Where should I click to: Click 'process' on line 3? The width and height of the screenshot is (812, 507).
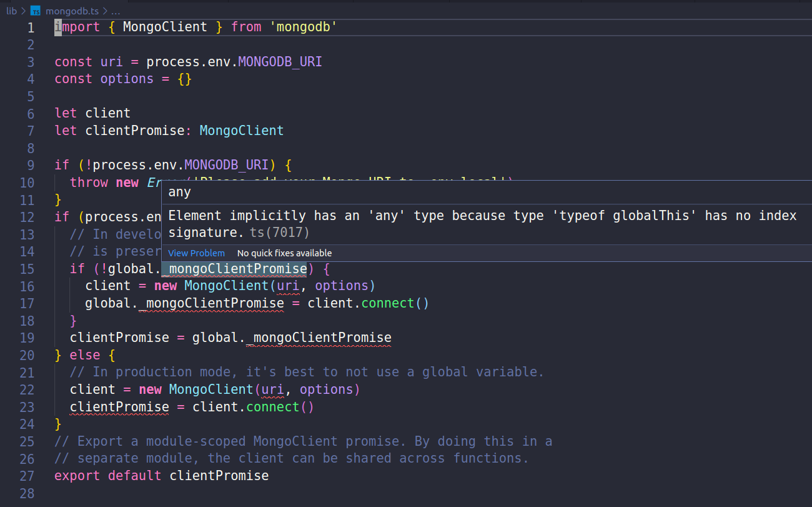point(173,62)
